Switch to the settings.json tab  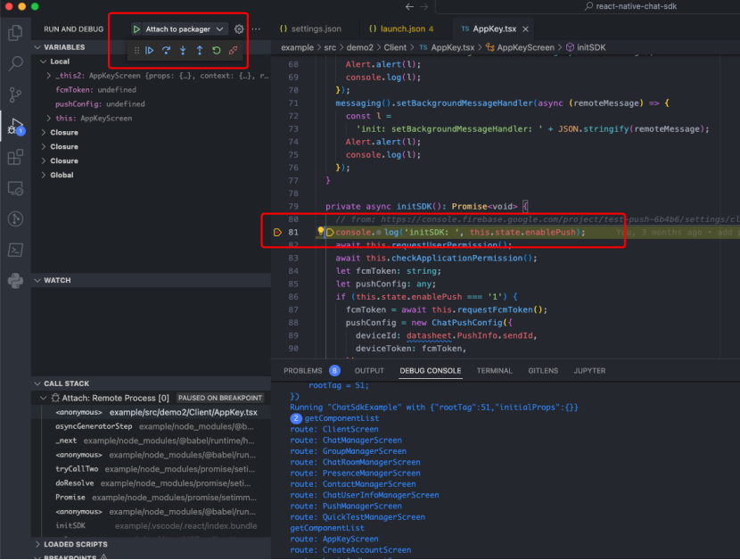(x=310, y=29)
